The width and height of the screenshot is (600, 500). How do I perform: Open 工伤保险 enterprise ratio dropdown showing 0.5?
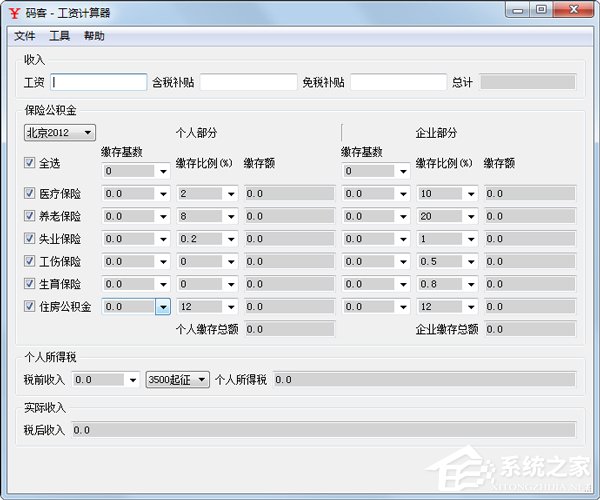471,261
